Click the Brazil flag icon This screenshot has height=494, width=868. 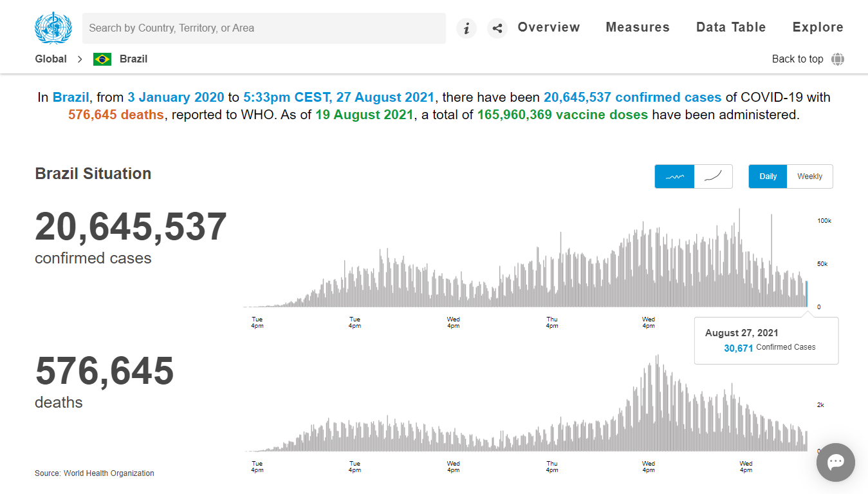click(102, 59)
